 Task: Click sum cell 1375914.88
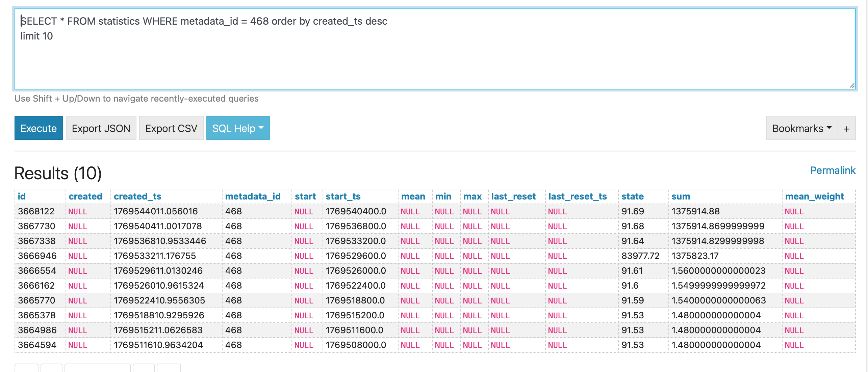coord(695,211)
